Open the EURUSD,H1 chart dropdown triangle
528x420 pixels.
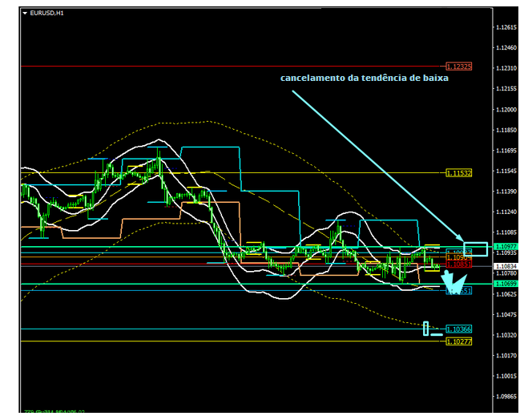pyautogui.click(x=24, y=14)
